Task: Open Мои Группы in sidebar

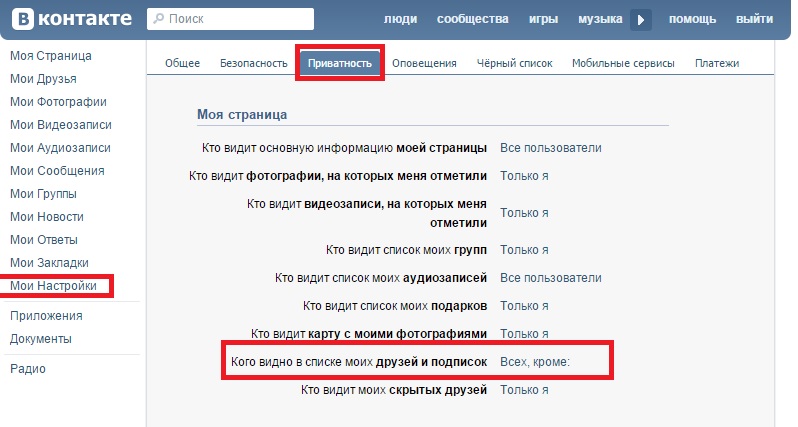Action: click(x=43, y=193)
